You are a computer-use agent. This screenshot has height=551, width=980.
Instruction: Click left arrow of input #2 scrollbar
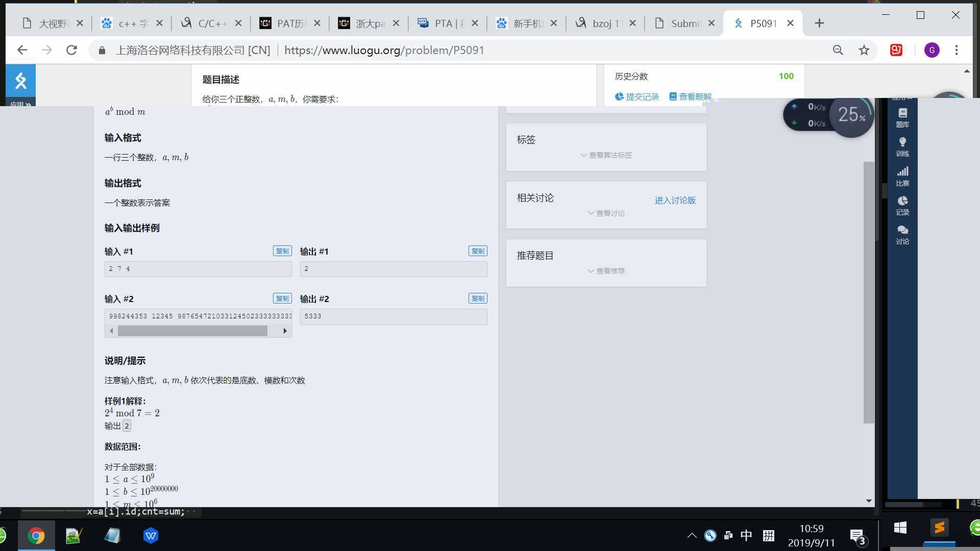112,331
